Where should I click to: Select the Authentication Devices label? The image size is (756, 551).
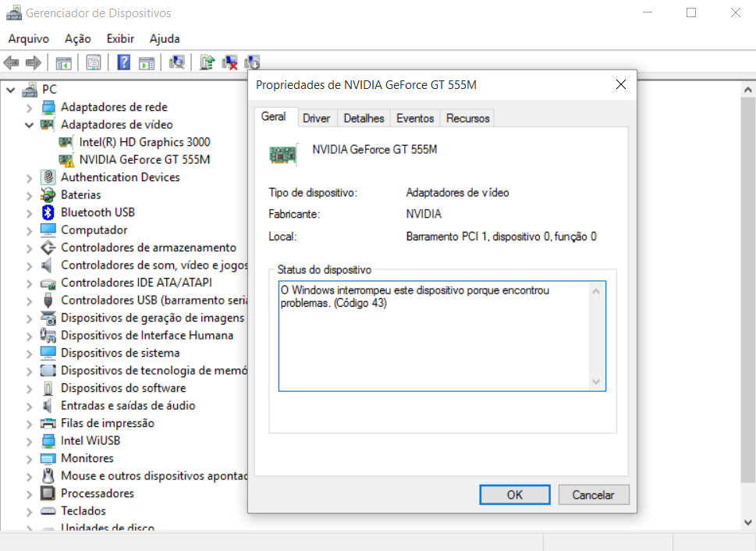coord(120,178)
